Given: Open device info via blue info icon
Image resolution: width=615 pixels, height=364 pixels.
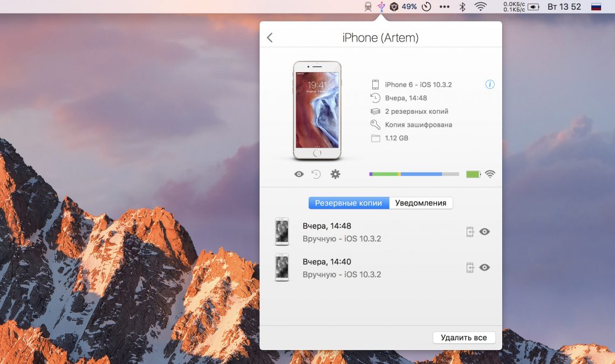Looking at the screenshot, I should (490, 85).
